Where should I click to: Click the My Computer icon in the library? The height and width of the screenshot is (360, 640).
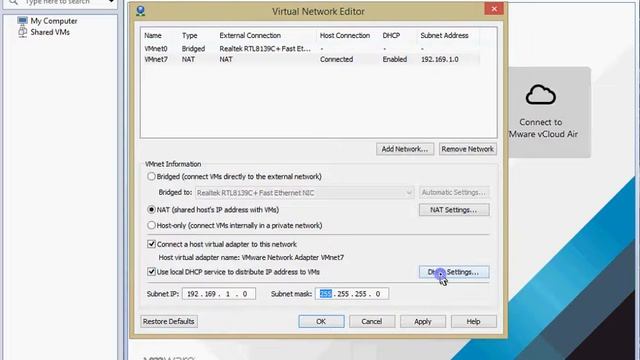(22, 21)
